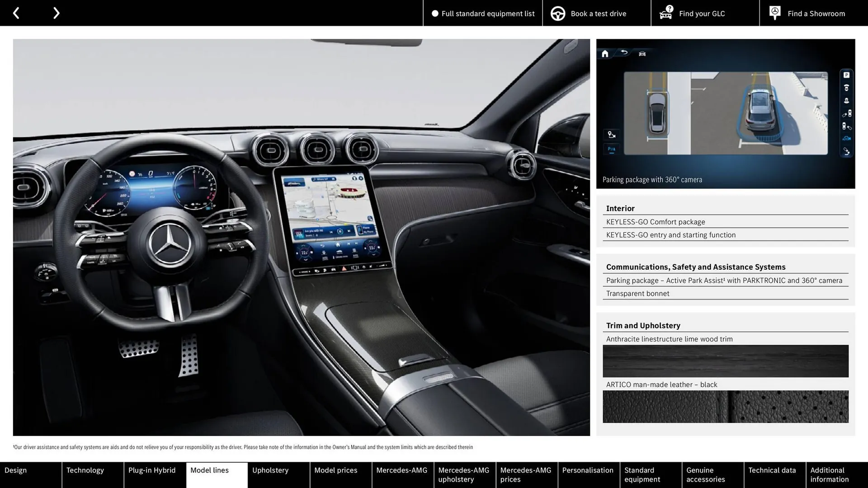868x488 pixels.
Task: Click the P parking icon on the camera sidebar
Action: click(846, 75)
